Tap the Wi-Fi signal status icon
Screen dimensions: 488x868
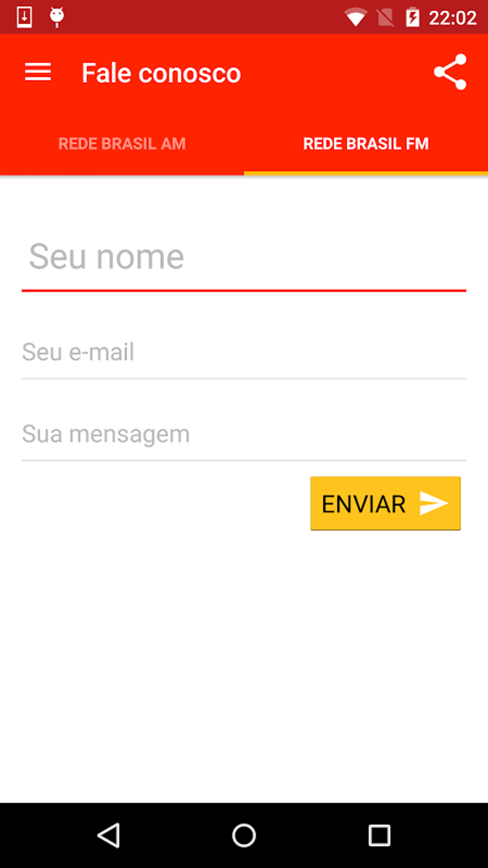click(x=355, y=18)
